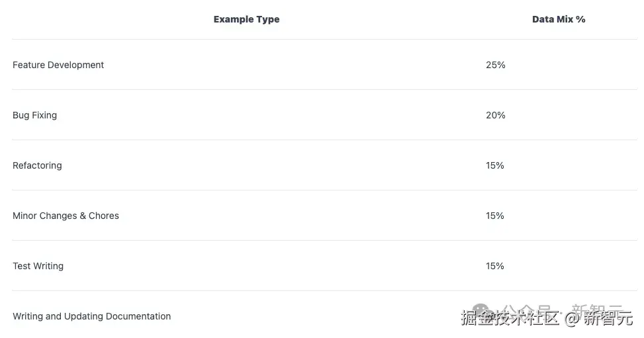
Task: Click the 15% value for Minor Changes & Chores
Action: [495, 216]
